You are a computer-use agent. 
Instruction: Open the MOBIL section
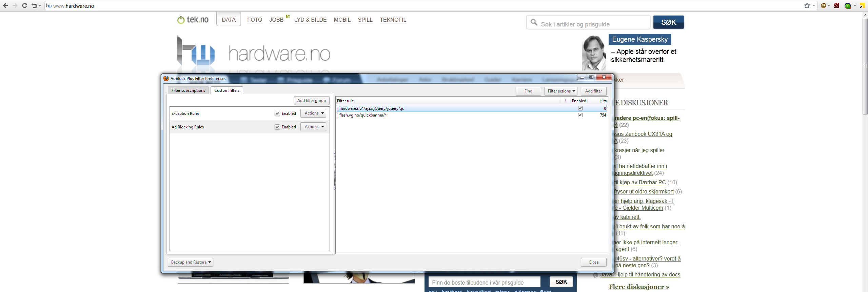pos(342,20)
